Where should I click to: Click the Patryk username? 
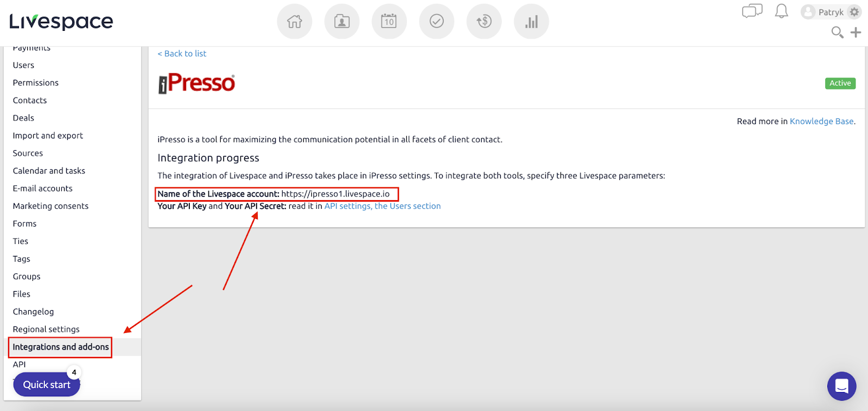tap(831, 12)
